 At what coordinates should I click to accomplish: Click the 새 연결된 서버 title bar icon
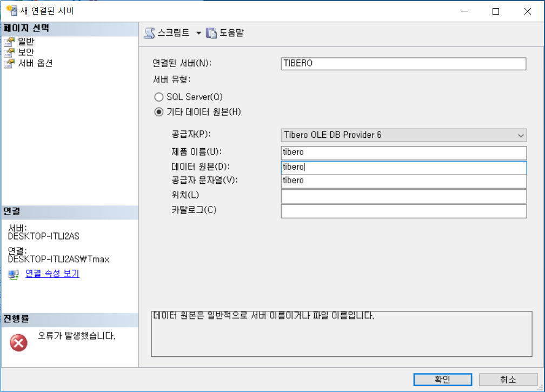coord(12,10)
